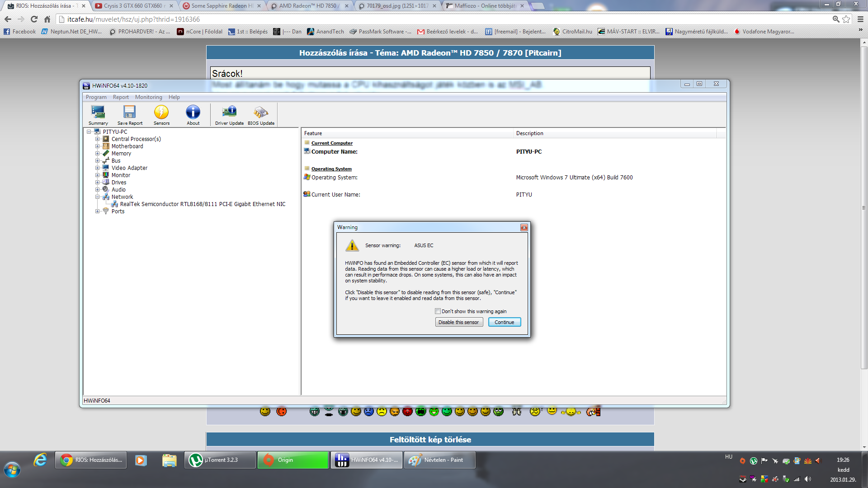
Task: Click the HU language indicator in taskbar
Action: coord(729,457)
